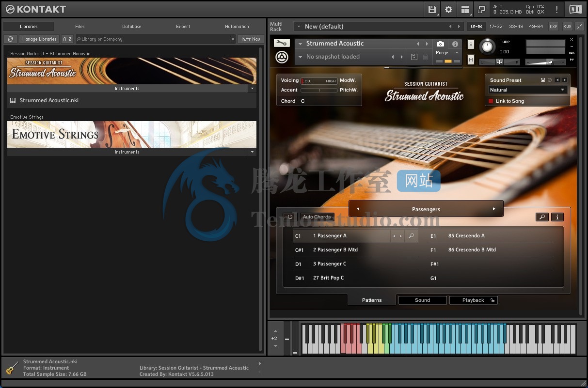
Task: Open the Files save/load menu icon
Action: pos(432,9)
